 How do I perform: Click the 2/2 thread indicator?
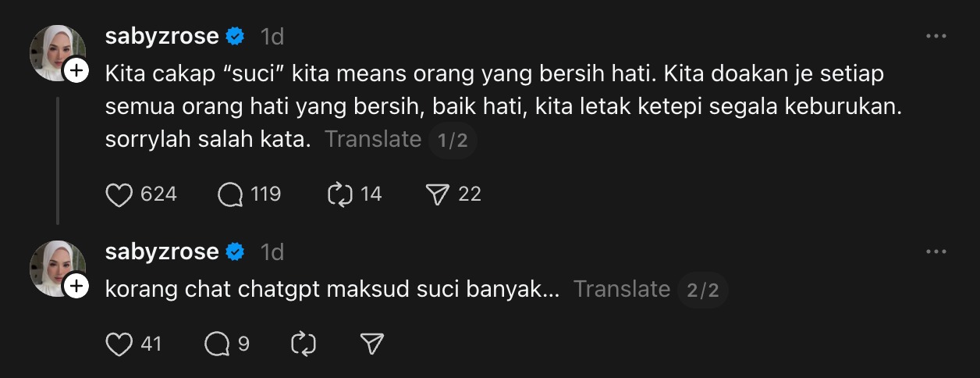702,290
